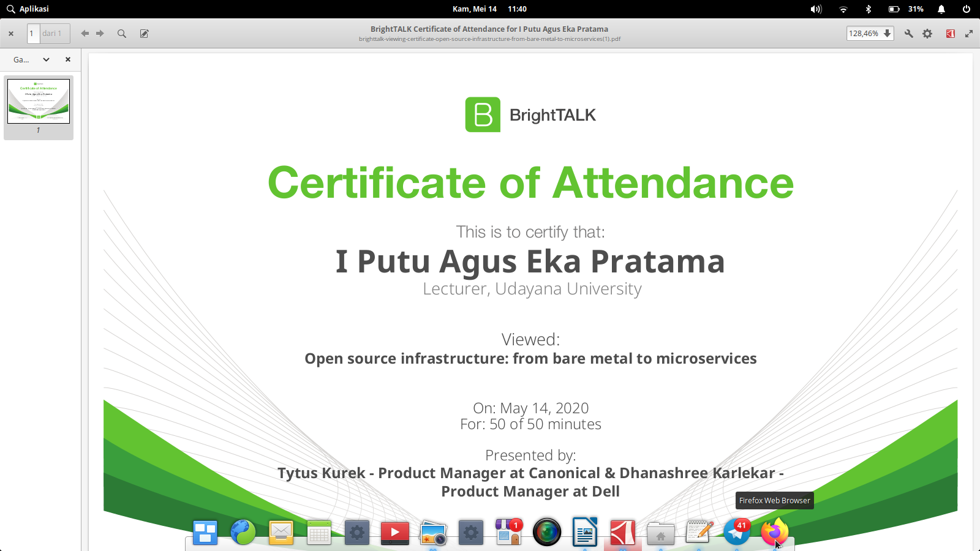The width and height of the screenshot is (980, 551).
Task: Click the webinar title Open source infrastructure
Action: tap(530, 359)
